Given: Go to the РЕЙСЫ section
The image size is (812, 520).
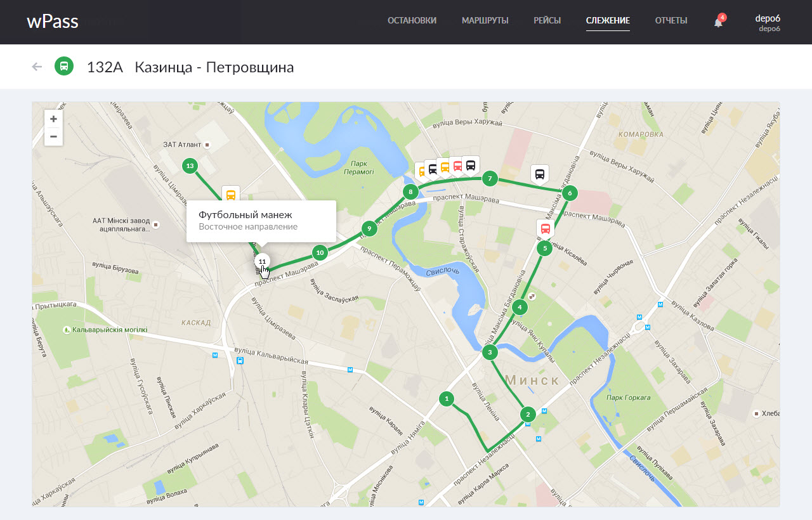Looking at the screenshot, I should [x=547, y=21].
